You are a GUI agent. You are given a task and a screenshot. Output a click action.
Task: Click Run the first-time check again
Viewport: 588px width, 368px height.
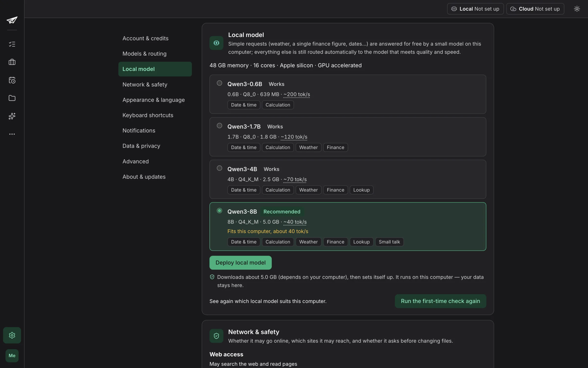pyautogui.click(x=440, y=301)
